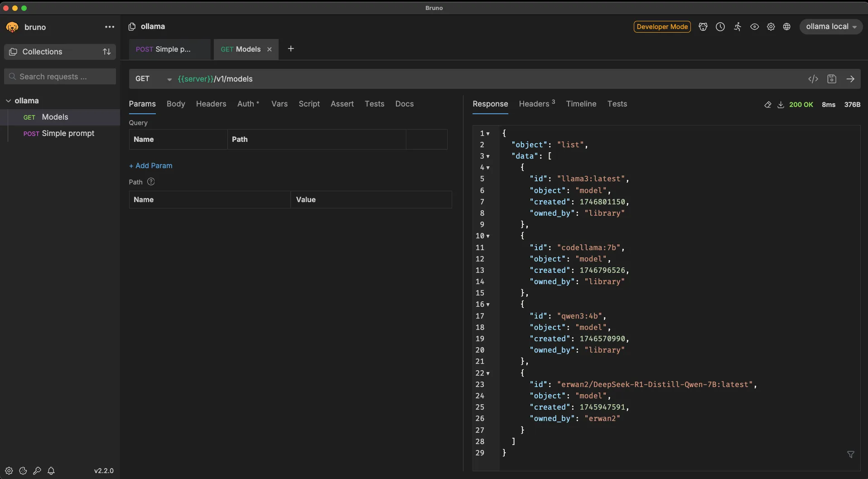The width and height of the screenshot is (868, 479).
Task: Click the wrench devtools icon in bottom bar
Action: coord(37,471)
